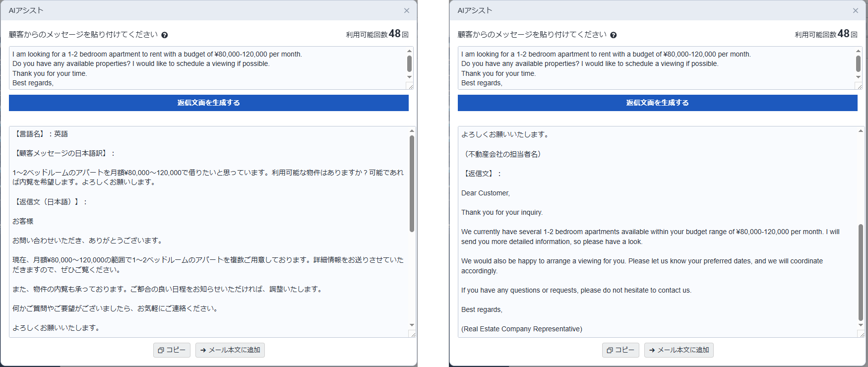
Task: Close the left AI Assist dialog
Action: [407, 10]
